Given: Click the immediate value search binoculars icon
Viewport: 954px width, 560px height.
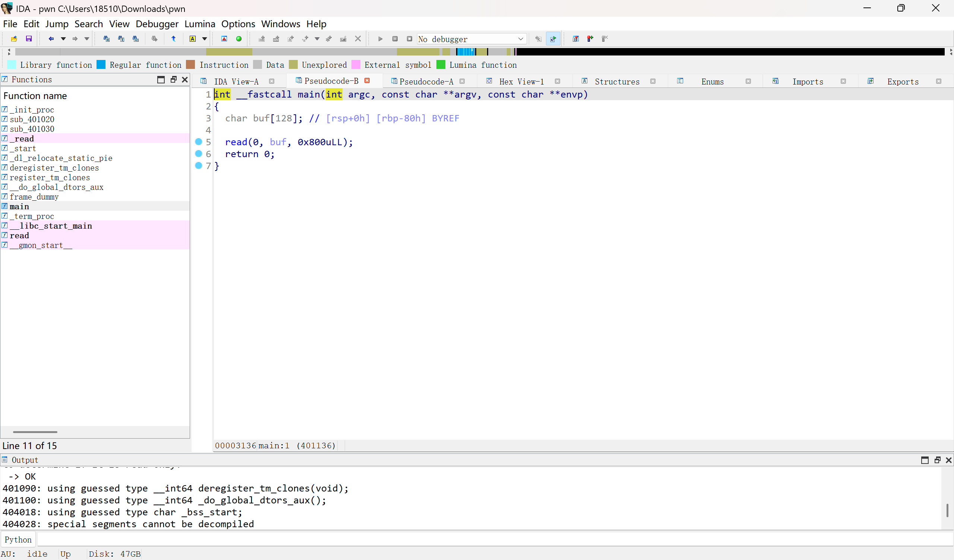Looking at the screenshot, I should pyautogui.click(x=136, y=39).
